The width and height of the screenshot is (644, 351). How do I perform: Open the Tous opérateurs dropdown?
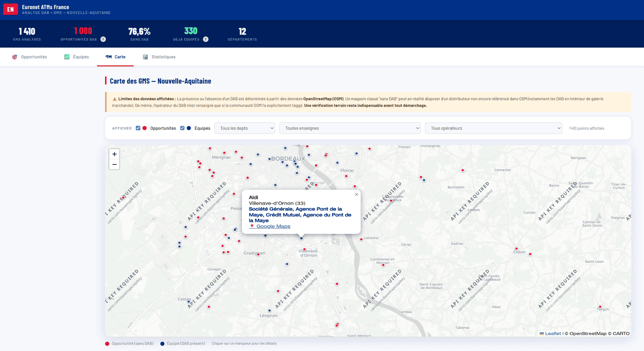tap(493, 128)
